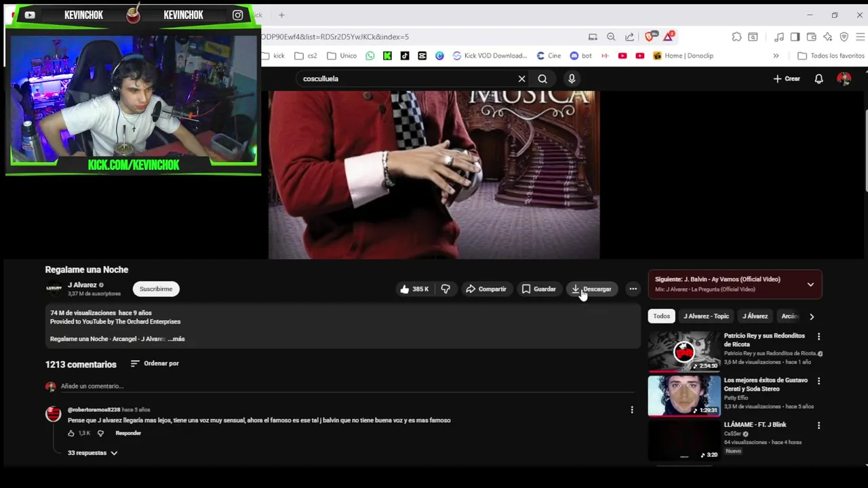Open the kick bookmark folder
This screenshot has height=488, width=868.
click(x=273, y=56)
